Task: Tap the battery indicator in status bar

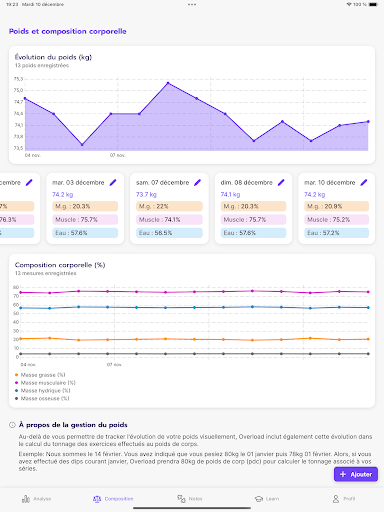Action: pos(374,4)
